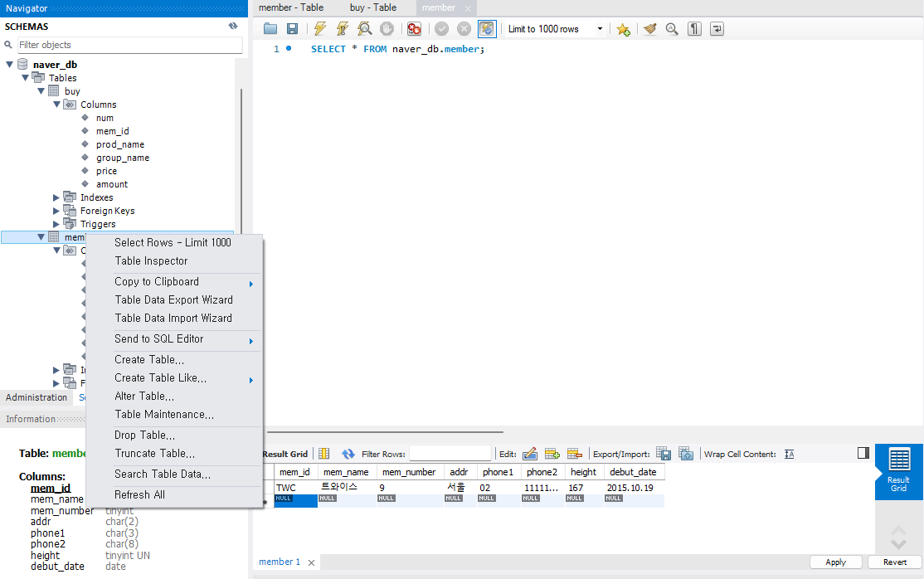Insert a new row with the grid icon
Viewport: 924px width, 579px height.
[x=552, y=454]
